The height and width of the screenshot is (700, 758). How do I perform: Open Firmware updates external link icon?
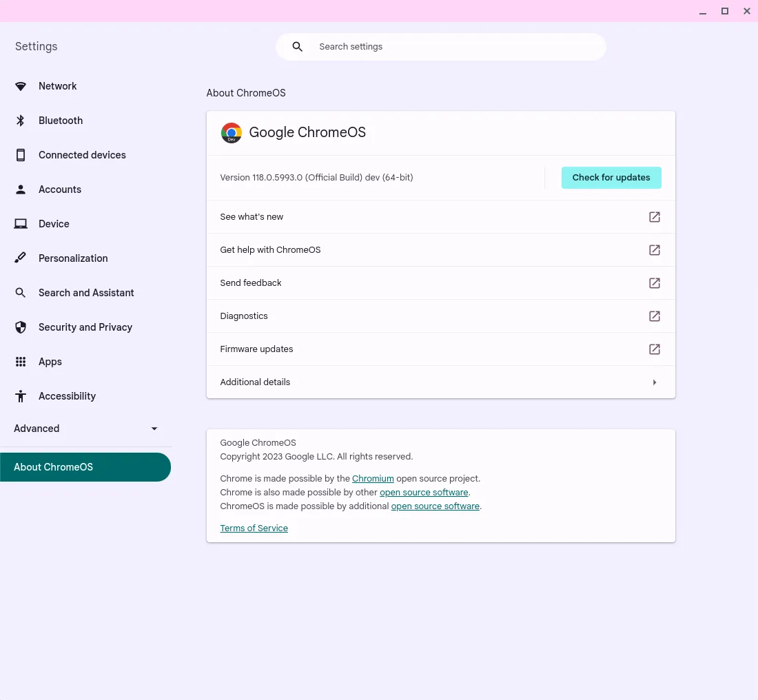[654, 349]
